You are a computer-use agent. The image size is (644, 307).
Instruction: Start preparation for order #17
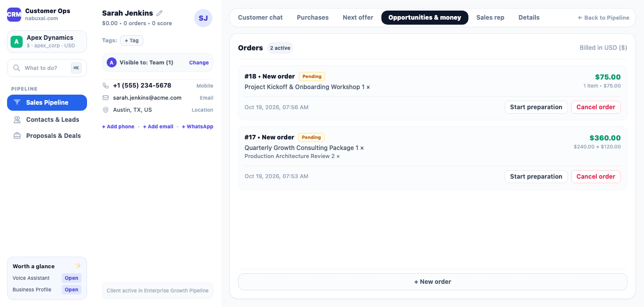[536, 177]
